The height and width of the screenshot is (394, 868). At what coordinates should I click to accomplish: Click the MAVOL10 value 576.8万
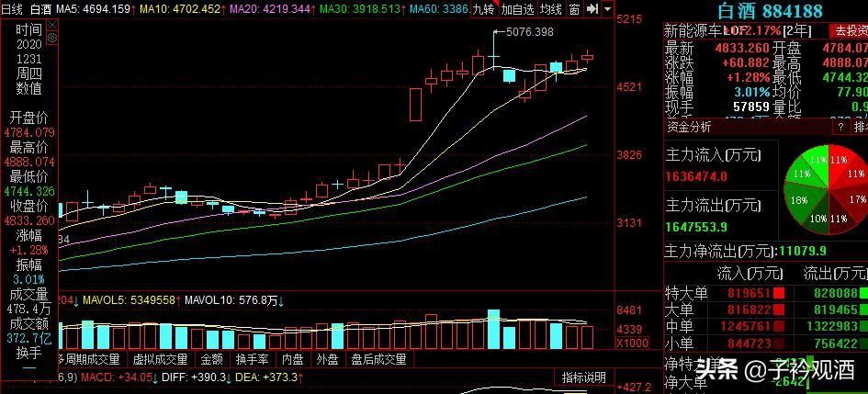pos(260,301)
